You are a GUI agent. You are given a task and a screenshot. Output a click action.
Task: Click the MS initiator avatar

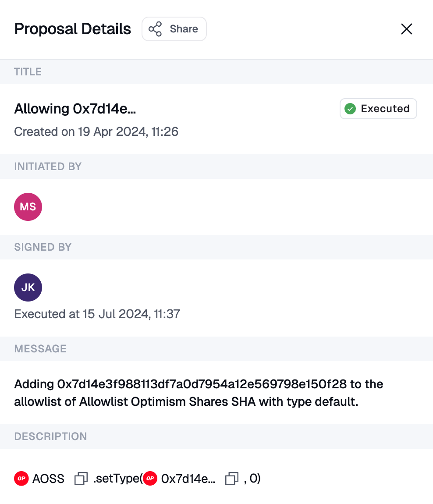pyautogui.click(x=28, y=207)
